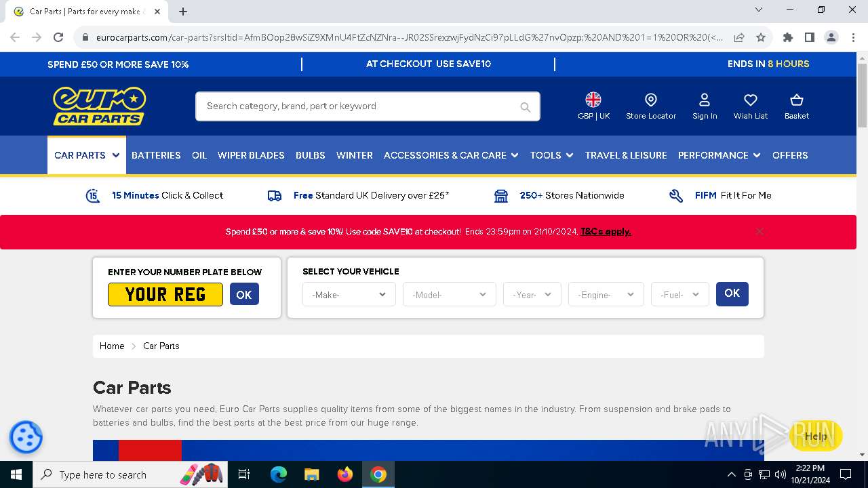Image resolution: width=868 pixels, height=488 pixels.
Task: Open the Basket
Action: pos(797,106)
